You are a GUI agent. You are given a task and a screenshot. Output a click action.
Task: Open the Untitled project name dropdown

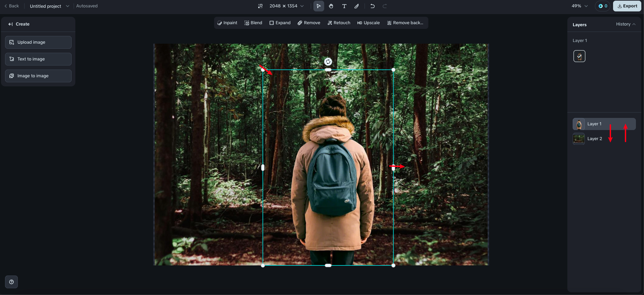click(49, 6)
